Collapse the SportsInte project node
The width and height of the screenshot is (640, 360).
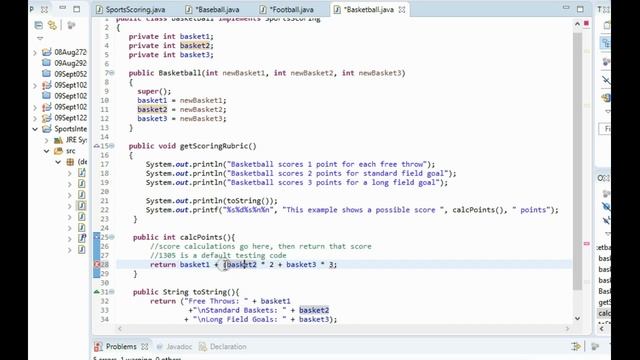pos(35,129)
